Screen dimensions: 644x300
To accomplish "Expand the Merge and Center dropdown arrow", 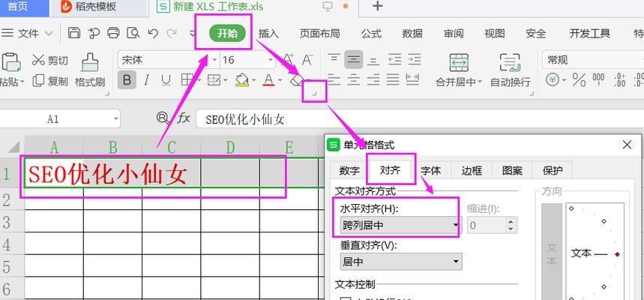I will pyautogui.click(x=480, y=82).
